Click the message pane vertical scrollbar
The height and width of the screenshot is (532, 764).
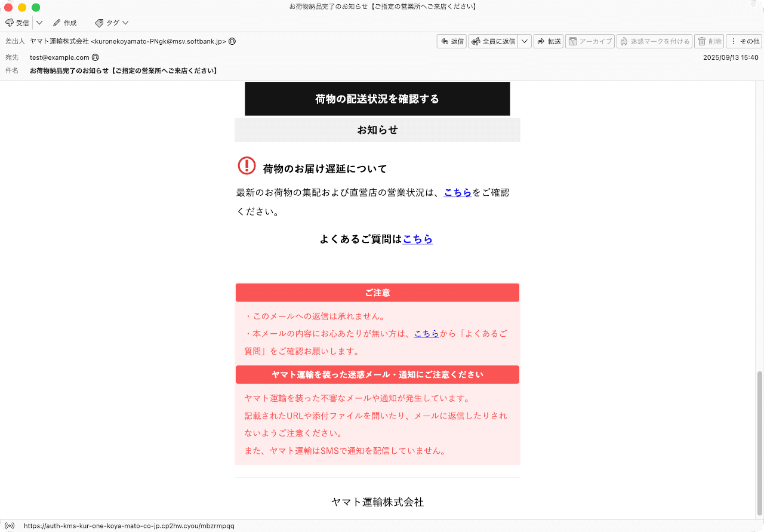click(x=760, y=442)
